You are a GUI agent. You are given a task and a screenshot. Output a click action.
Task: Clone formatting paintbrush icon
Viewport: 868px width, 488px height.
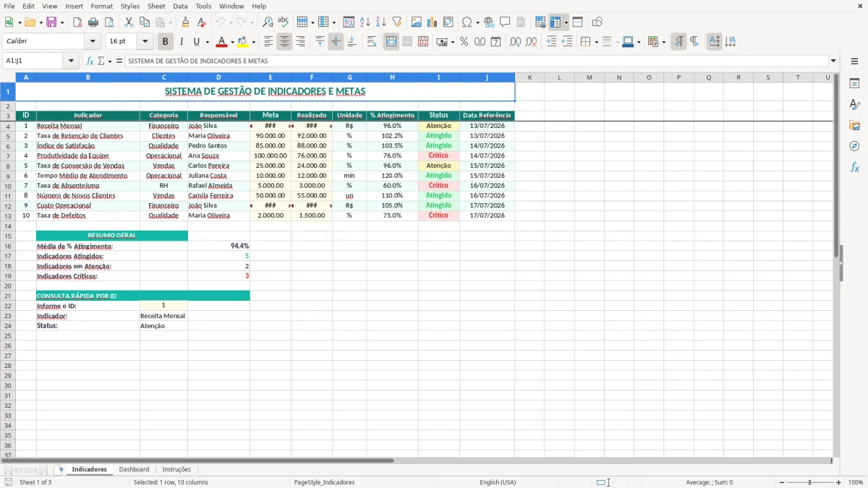185,22
